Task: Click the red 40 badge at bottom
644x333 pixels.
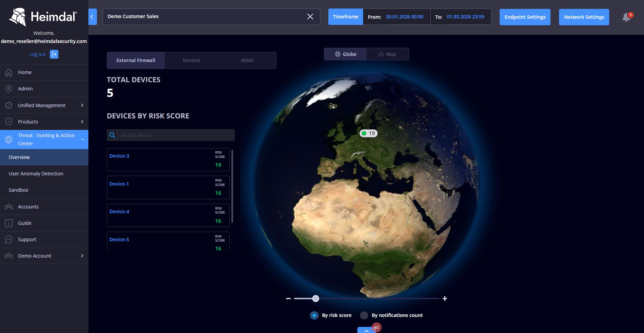Action: 376,328
